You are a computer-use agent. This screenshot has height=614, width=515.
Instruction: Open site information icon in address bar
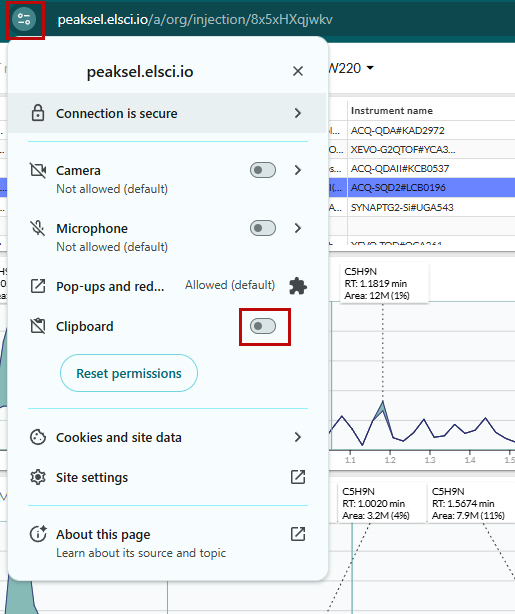(24, 19)
